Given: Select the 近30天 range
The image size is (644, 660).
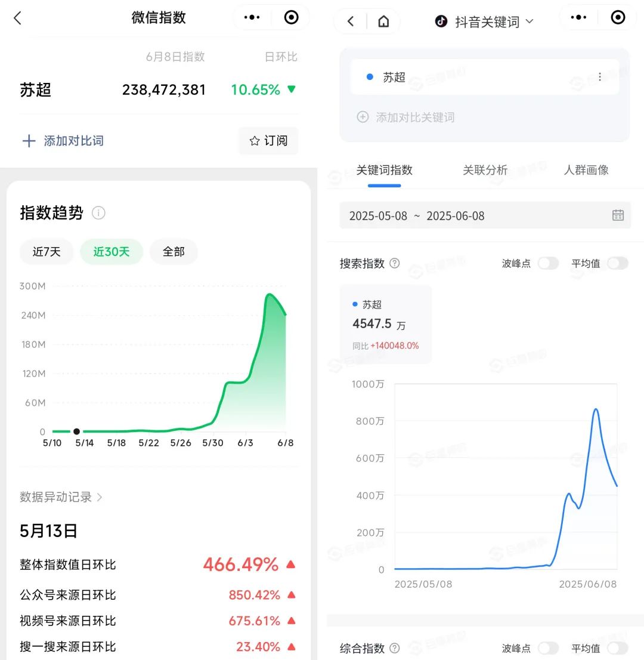Looking at the screenshot, I should (x=112, y=252).
